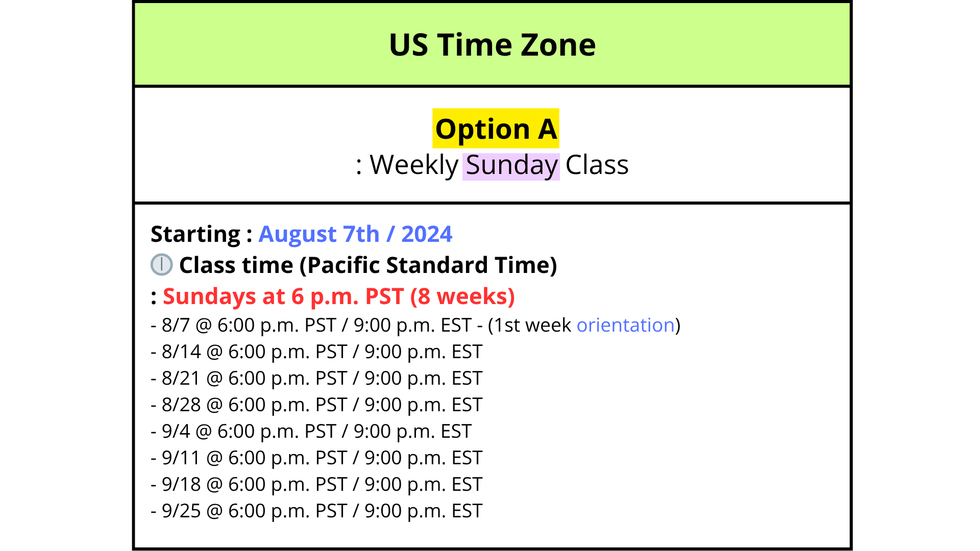This screenshot has width=980, height=551.
Task: Select the 8/7 orientation schedule line
Action: pyautogui.click(x=416, y=325)
